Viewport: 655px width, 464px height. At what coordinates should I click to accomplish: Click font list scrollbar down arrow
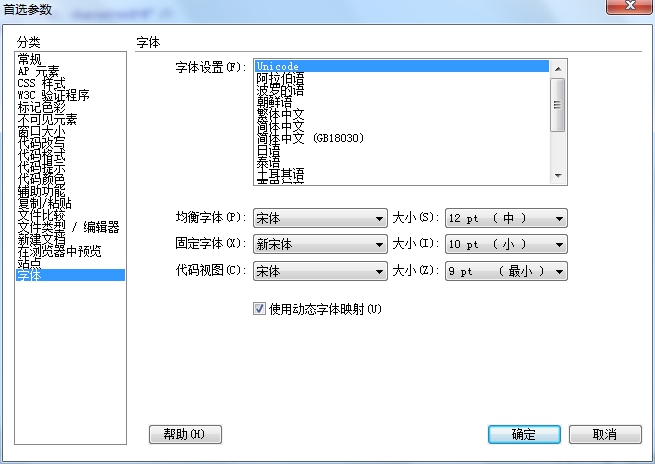tap(559, 175)
